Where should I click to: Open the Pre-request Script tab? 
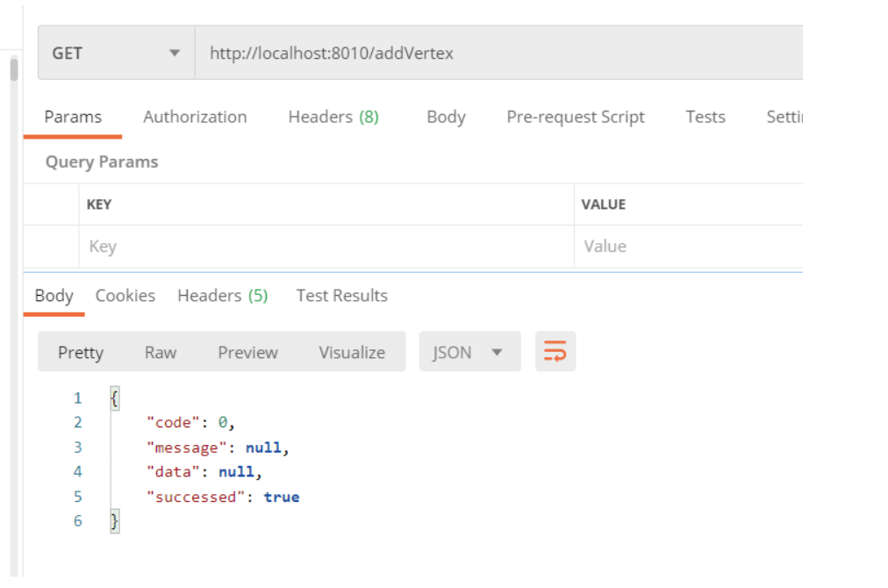pyautogui.click(x=576, y=117)
